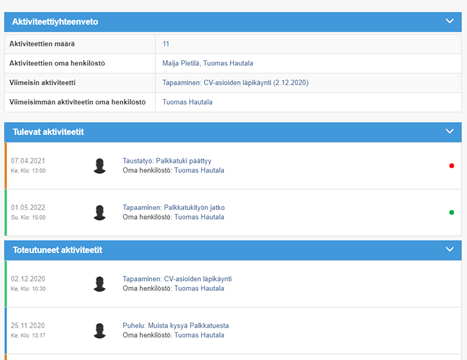Click the activity count value 11

[166, 44]
